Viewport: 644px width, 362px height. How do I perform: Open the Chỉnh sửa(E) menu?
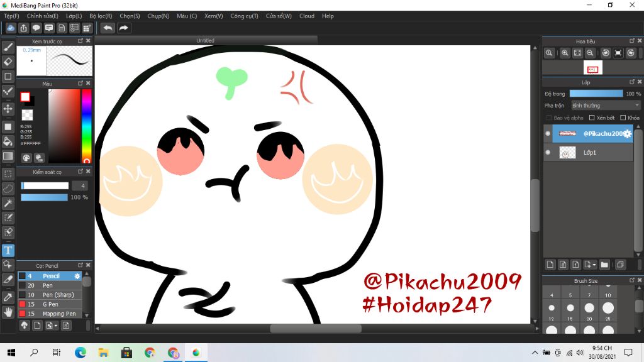pyautogui.click(x=42, y=16)
